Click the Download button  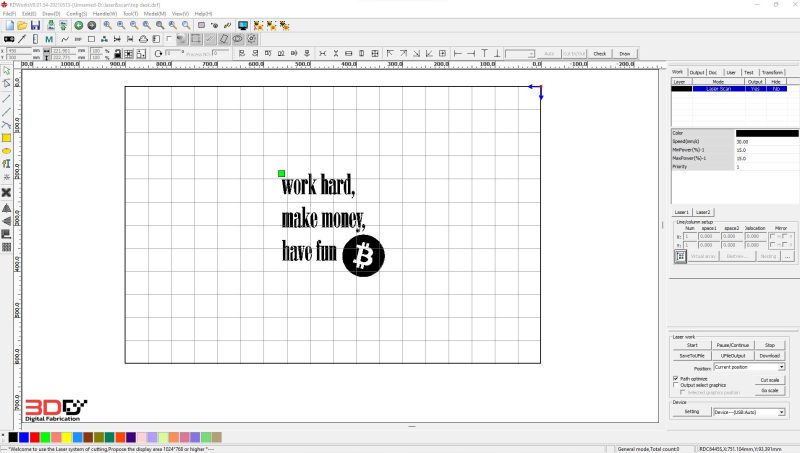770,356
